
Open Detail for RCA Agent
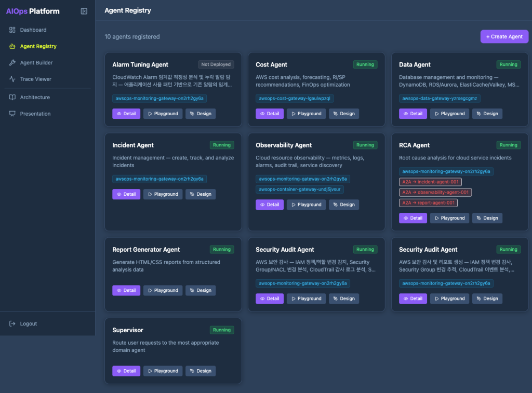pos(413,218)
